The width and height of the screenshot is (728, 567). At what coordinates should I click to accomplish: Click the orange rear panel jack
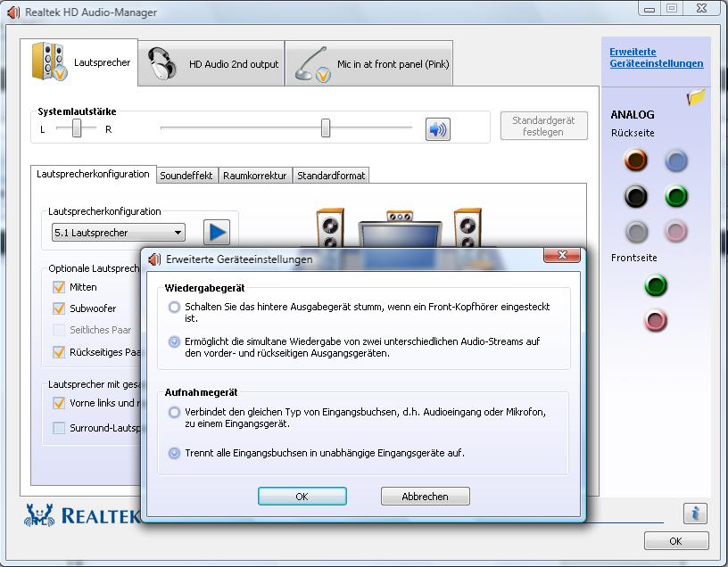pyautogui.click(x=635, y=160)
